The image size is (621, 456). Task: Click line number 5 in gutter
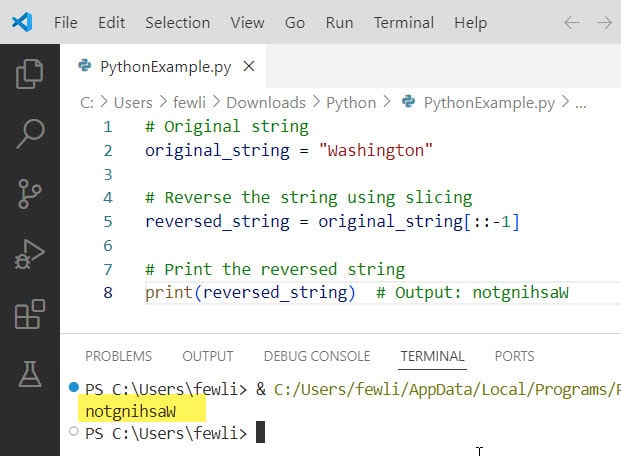108,221
